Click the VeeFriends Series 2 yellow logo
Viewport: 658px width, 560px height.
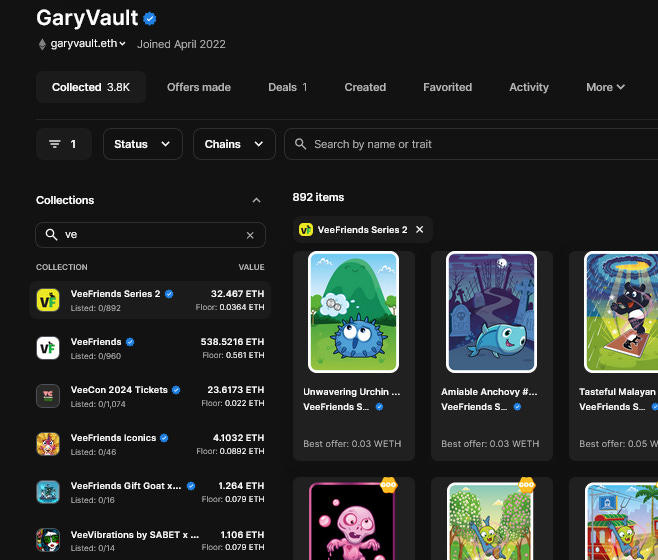click(x=48, y=300)
